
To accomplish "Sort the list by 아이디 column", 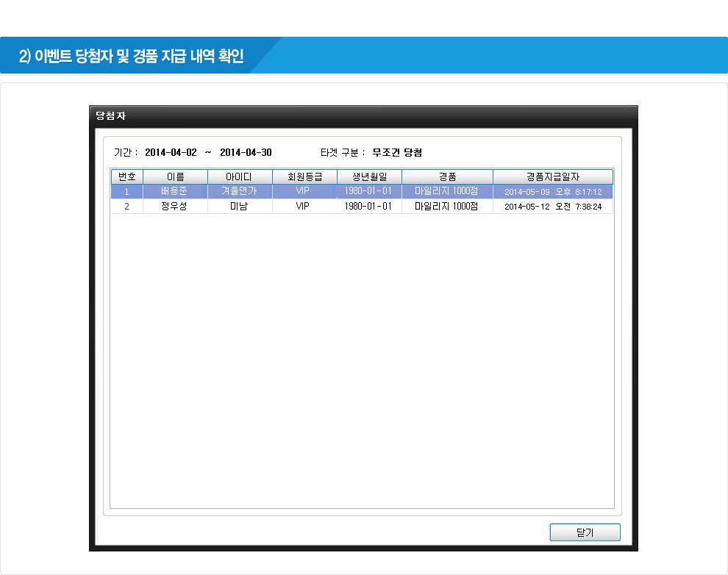I will coord(239,176).
